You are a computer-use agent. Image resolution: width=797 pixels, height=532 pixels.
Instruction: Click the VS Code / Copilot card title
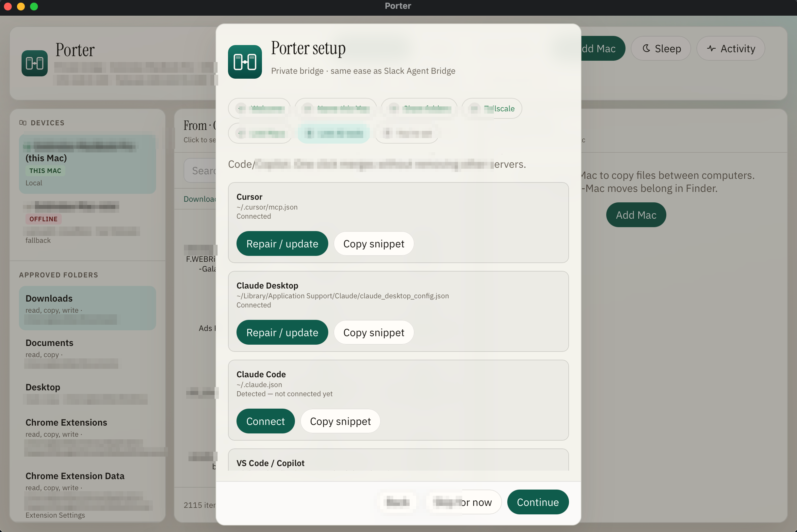pyautogui.click(x=270, y=463)
